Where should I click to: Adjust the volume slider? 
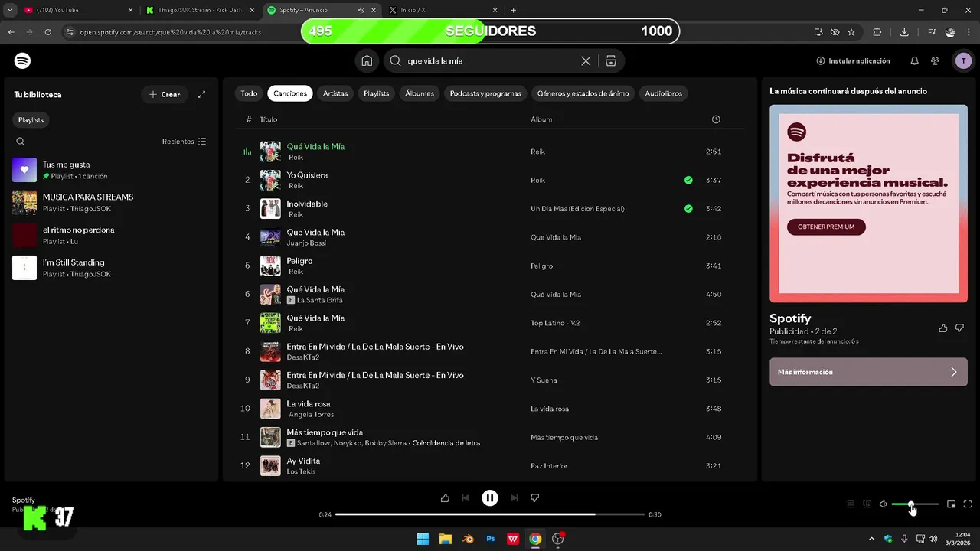[915, 504]
